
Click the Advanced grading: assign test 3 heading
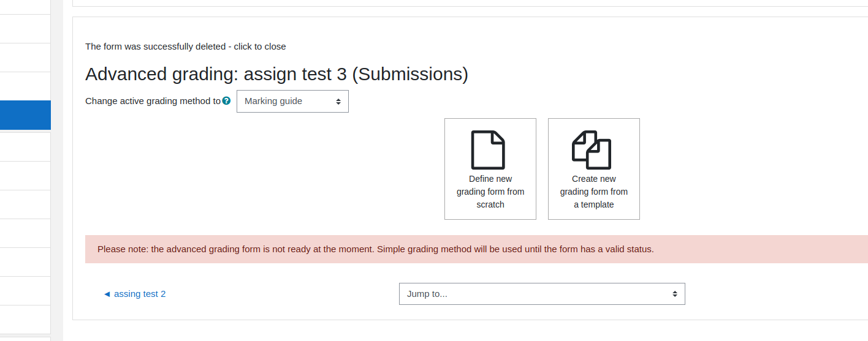pyautogui.click(x=276, y=74)
